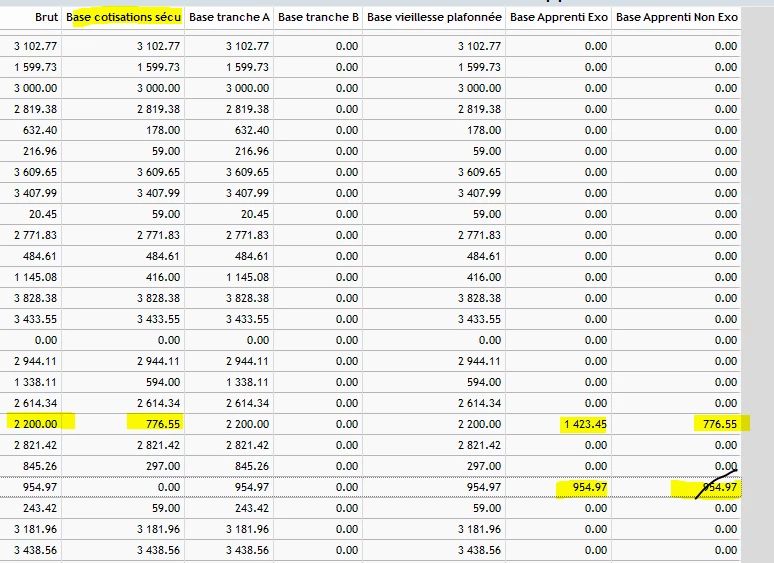
Task: Click 3 407.99 in Base cotisations sécu column
Action: [158, 193]
